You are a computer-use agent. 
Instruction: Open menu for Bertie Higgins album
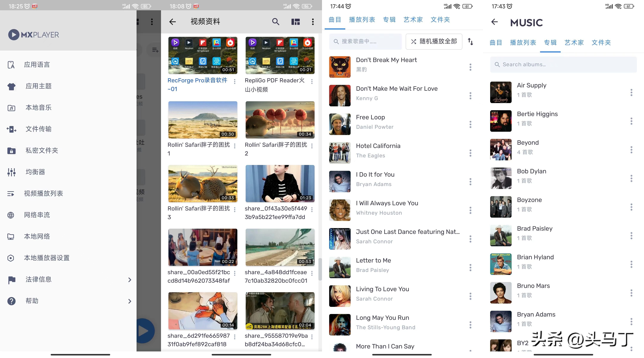(631, 121)
